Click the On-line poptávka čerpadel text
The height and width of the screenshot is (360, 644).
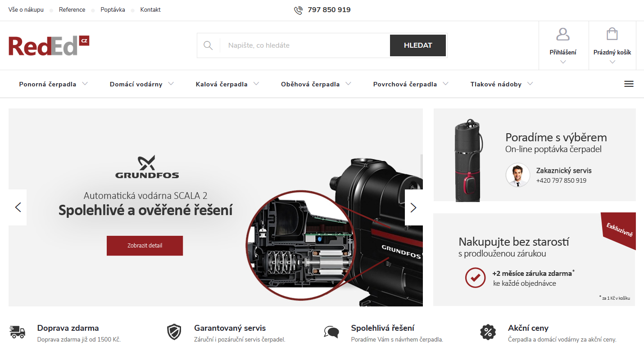pyautogui.click(x=553, y=149)
